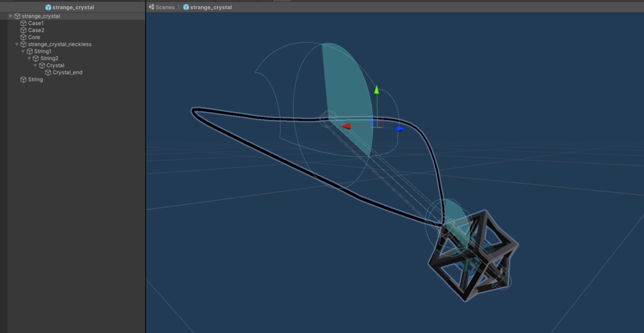This screenshot has width=644, height=333.
Task: Click the red X-axis gizmo arrow
Action: tap(347, 126)
